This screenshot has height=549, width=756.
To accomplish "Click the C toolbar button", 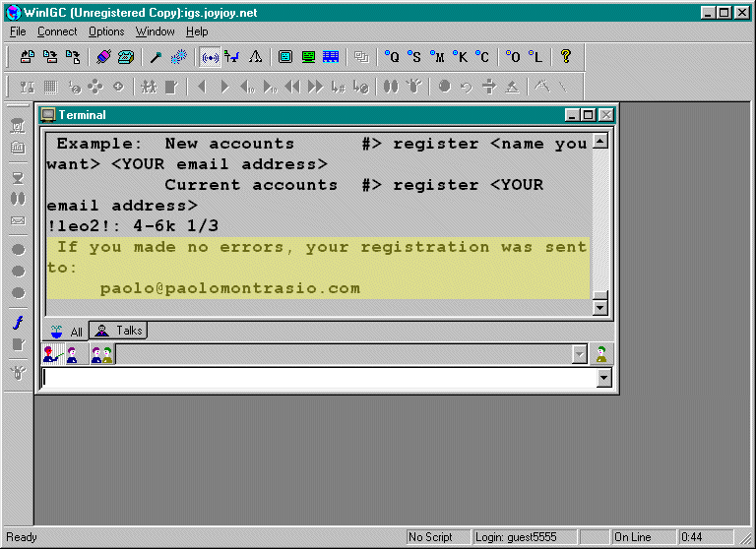I will tap(482, 57).
